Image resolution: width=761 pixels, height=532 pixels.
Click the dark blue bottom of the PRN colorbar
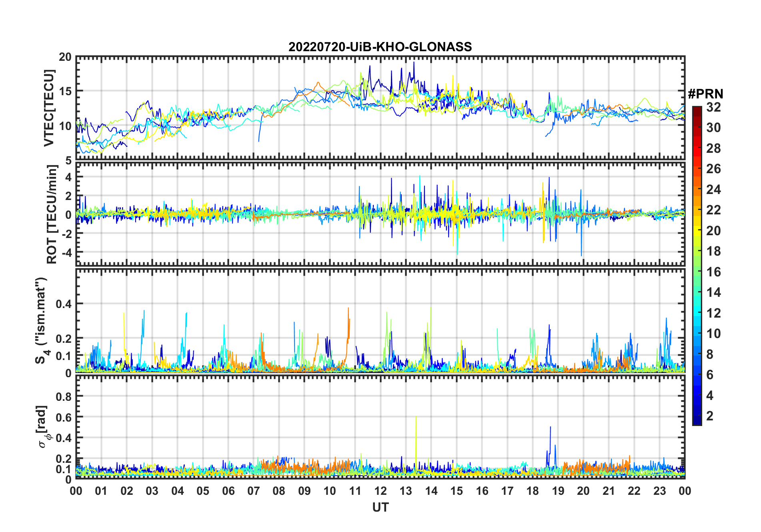click(x=697, y=421)
